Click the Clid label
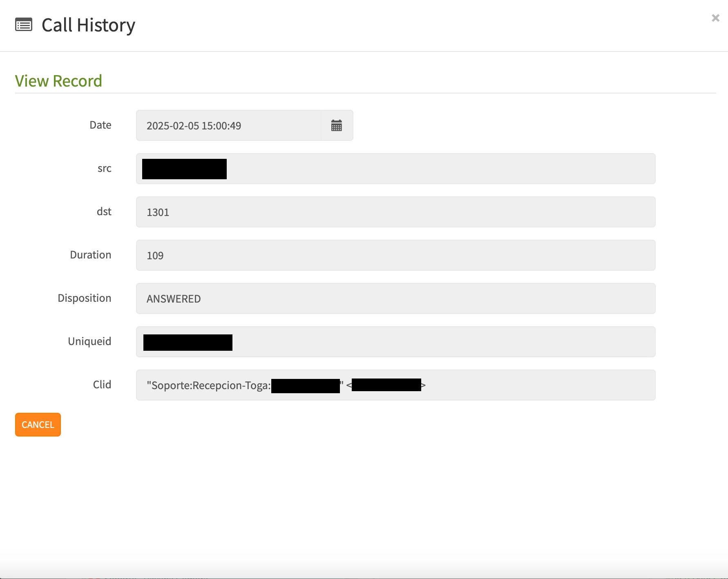 (102, 385)
